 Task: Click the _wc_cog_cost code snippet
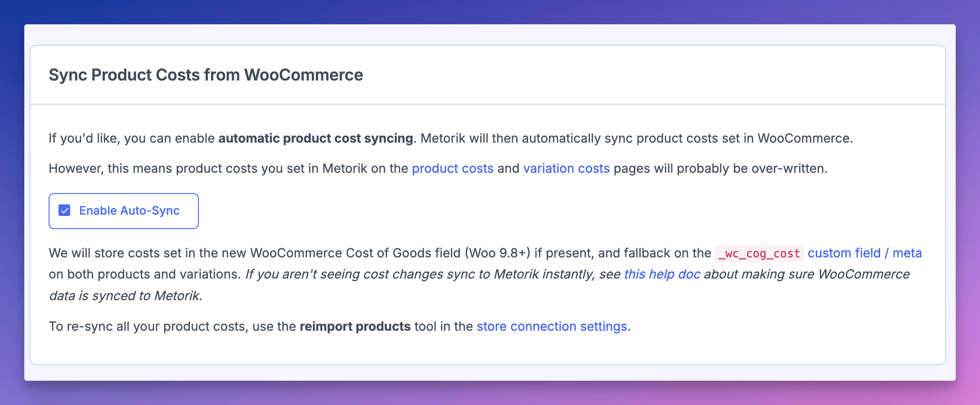759,253
